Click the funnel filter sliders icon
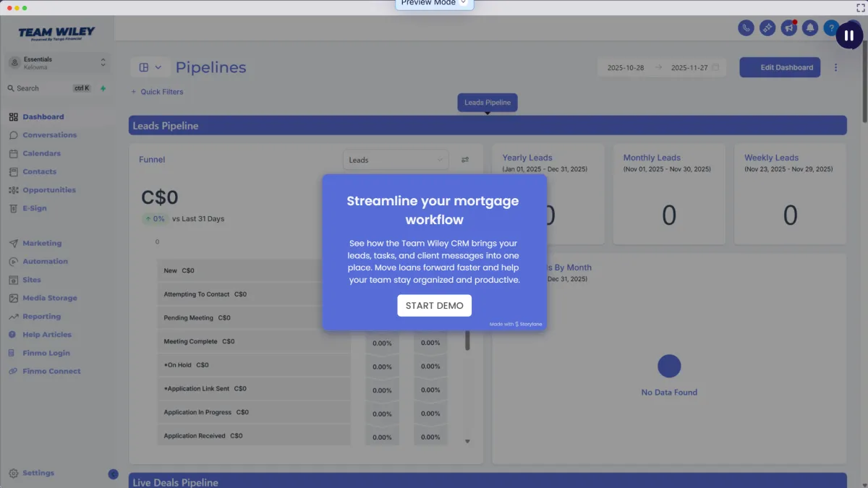The height and width of the screenshot is (488, 868). tap(465, 160)
